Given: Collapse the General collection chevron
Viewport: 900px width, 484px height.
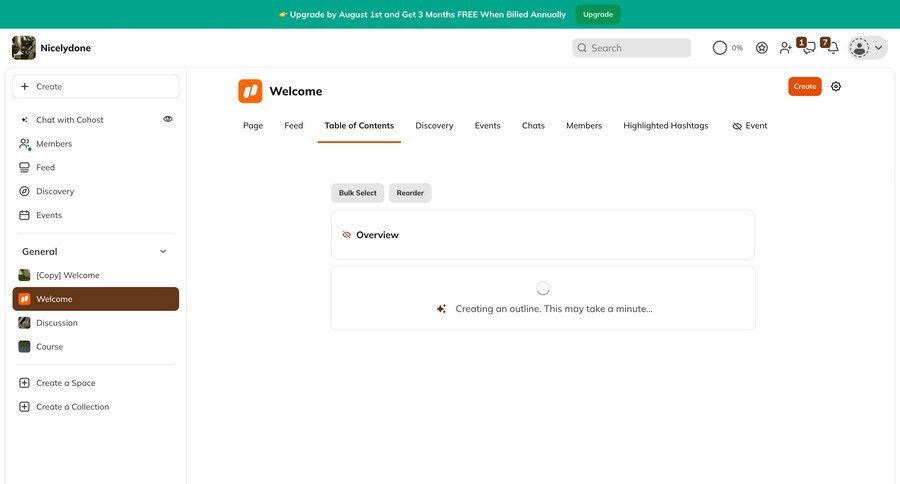Looking at the screenshot, I should (x=163, y=251).
